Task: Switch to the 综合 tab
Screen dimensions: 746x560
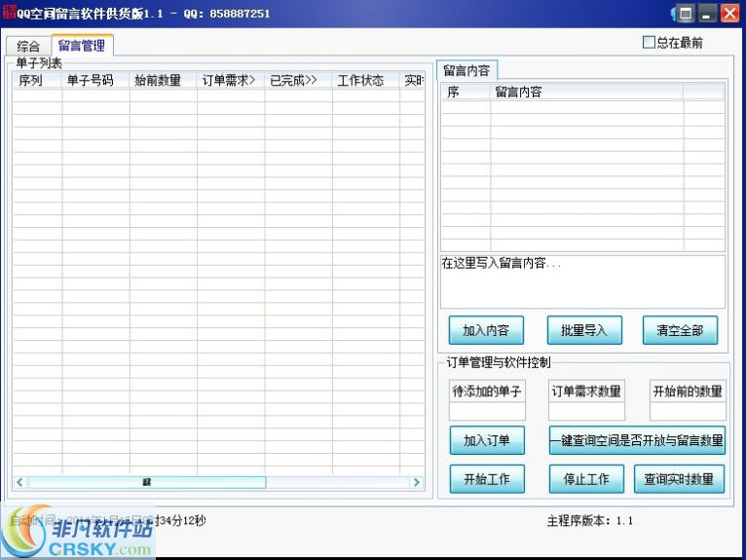Action: (x=28, y=46)
